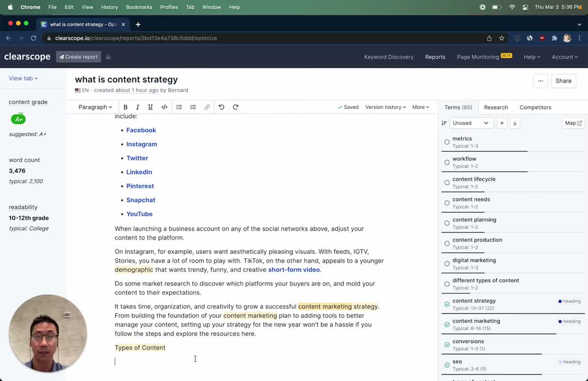Click the circle next to metrics term

point(447,142)
